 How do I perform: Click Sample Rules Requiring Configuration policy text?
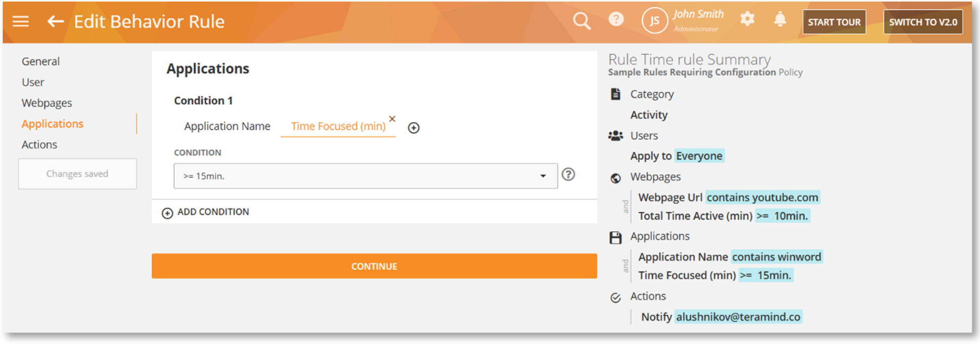click(692, 72)
